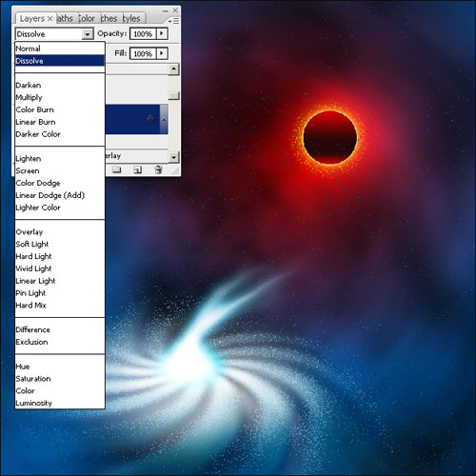Close the Layers tab with its X

point(50,19)
